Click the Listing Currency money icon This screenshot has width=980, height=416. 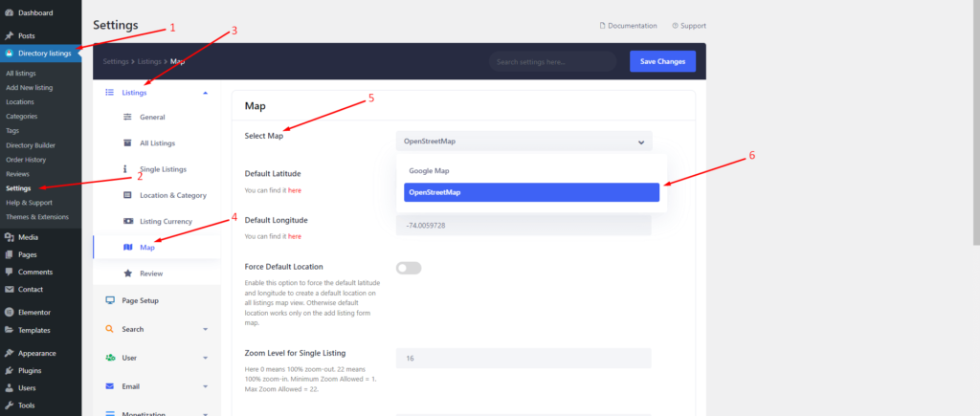tap(127, 221)
